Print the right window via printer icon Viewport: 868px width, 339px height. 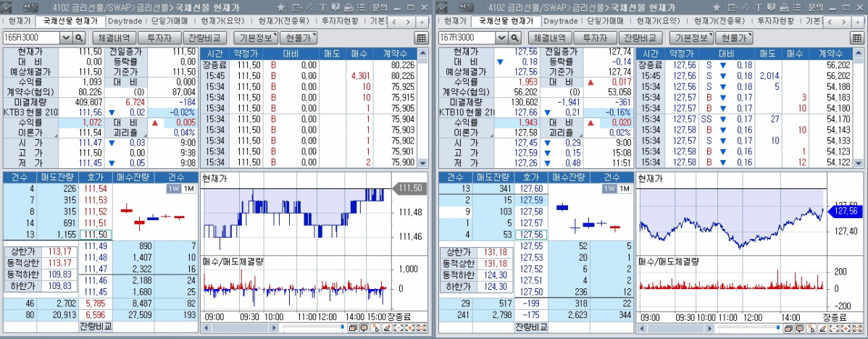784,7
